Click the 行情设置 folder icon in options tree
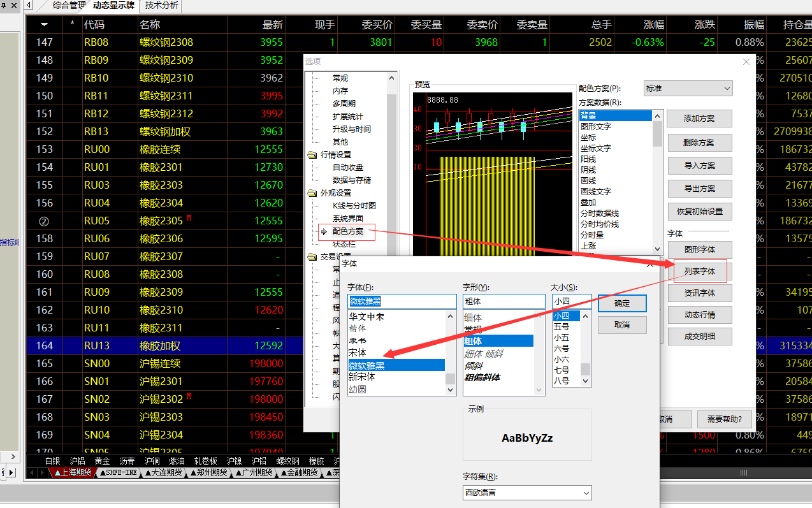 click(312, 155)
